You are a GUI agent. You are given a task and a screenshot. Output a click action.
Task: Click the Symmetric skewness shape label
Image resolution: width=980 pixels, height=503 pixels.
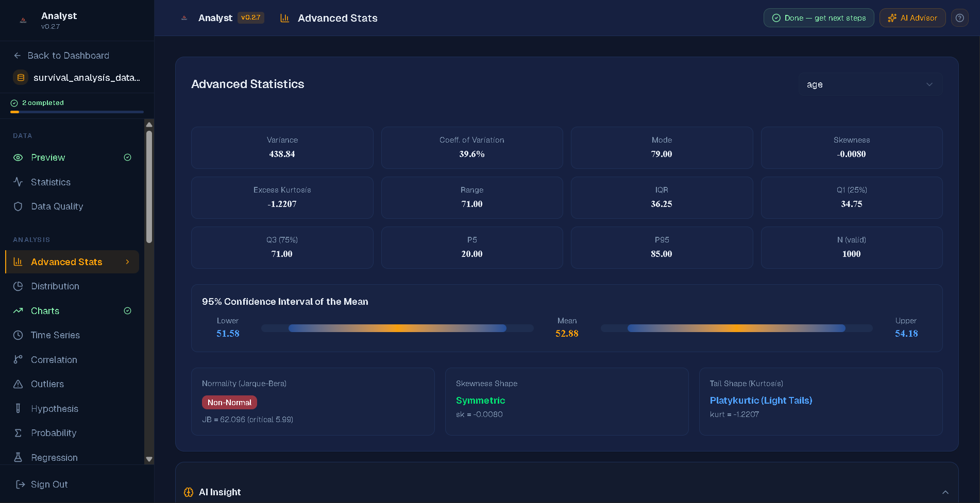[x=480, y=401]
